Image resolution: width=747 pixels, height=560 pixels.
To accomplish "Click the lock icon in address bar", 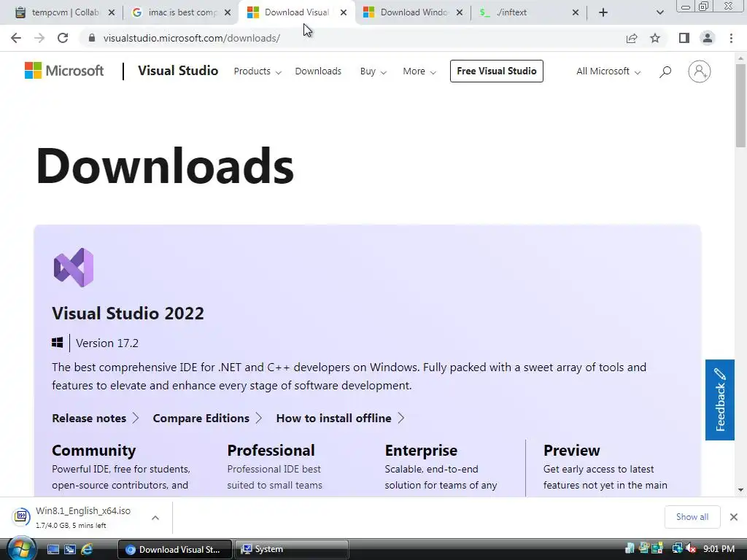I will tap(92, 38).
